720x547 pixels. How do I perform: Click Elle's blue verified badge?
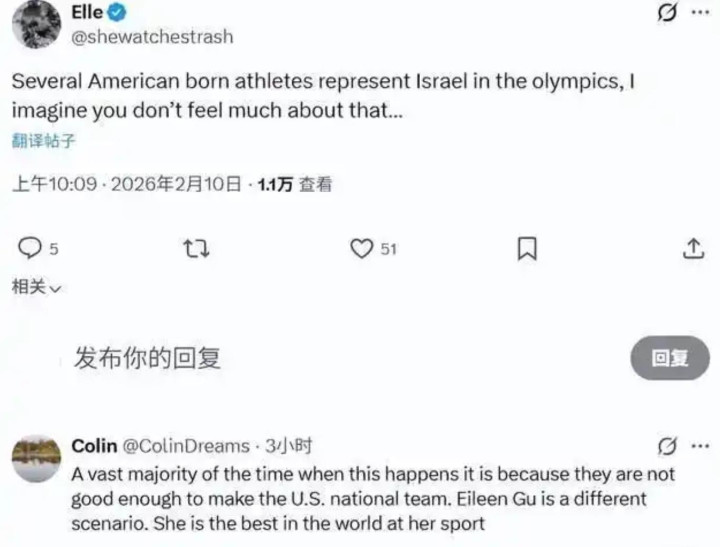[117, 13]
